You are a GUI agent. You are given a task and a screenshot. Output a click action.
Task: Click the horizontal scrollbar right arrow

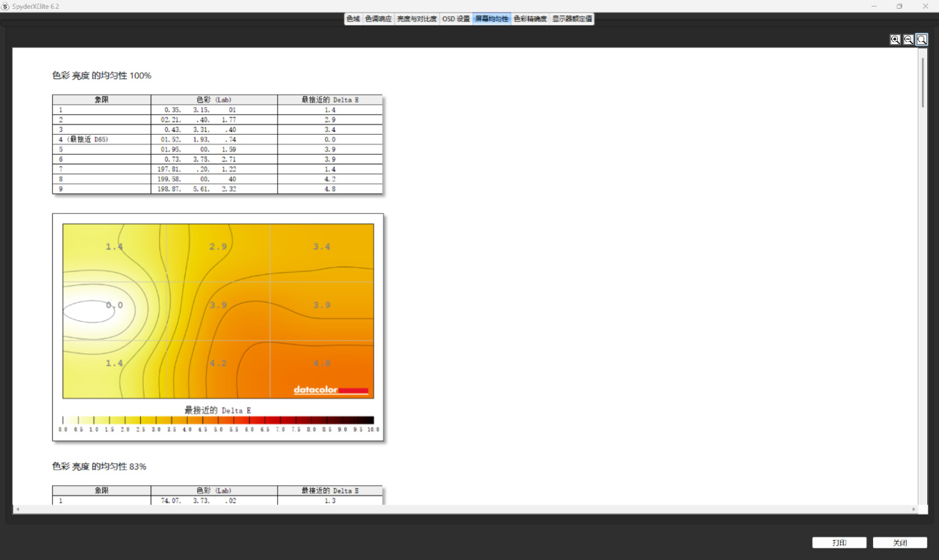click(x=913, y=509)
